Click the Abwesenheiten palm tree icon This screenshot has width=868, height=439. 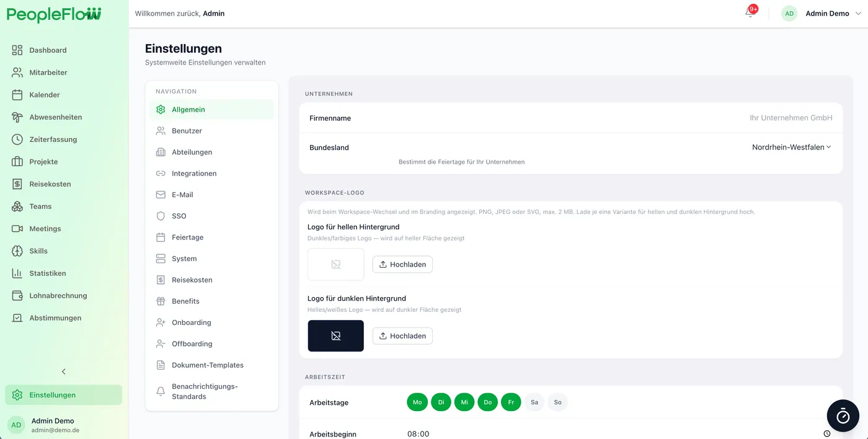pyautogui.click(x=17, y=117)
